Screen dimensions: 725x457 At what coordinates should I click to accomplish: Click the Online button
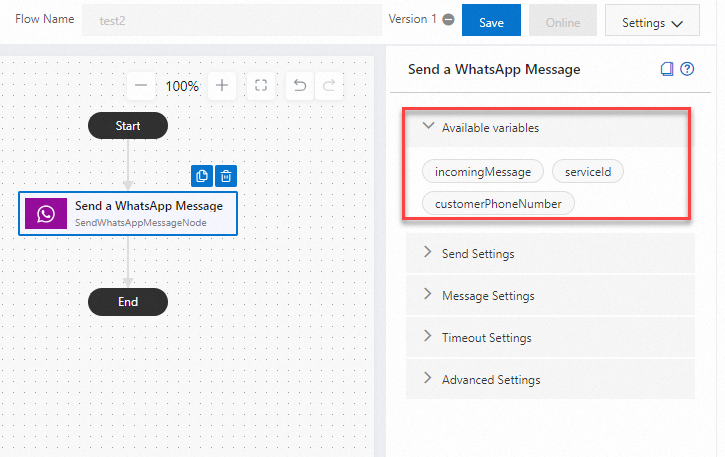563,20
